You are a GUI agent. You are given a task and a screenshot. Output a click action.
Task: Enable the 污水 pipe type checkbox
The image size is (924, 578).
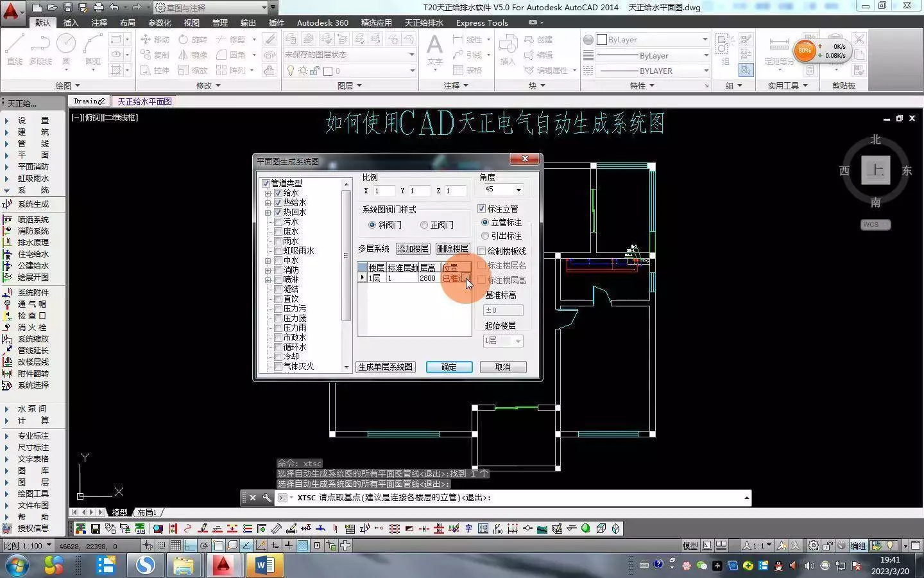pyautogui.click(x=278, y=222)
